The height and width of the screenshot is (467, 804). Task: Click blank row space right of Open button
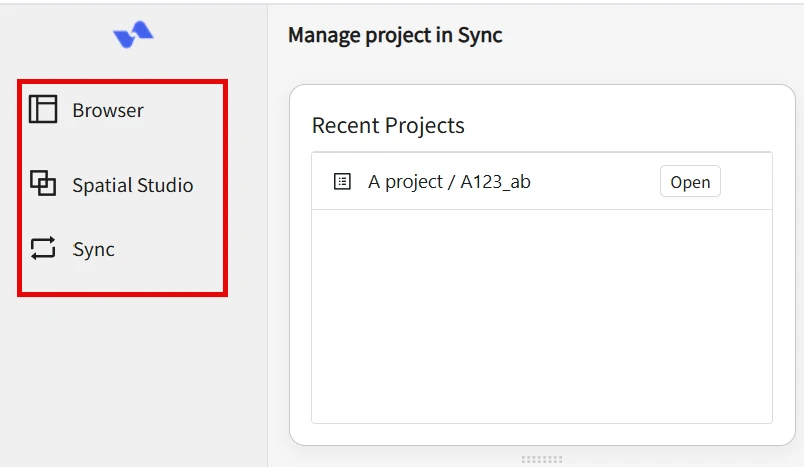[x=746, y=181]
